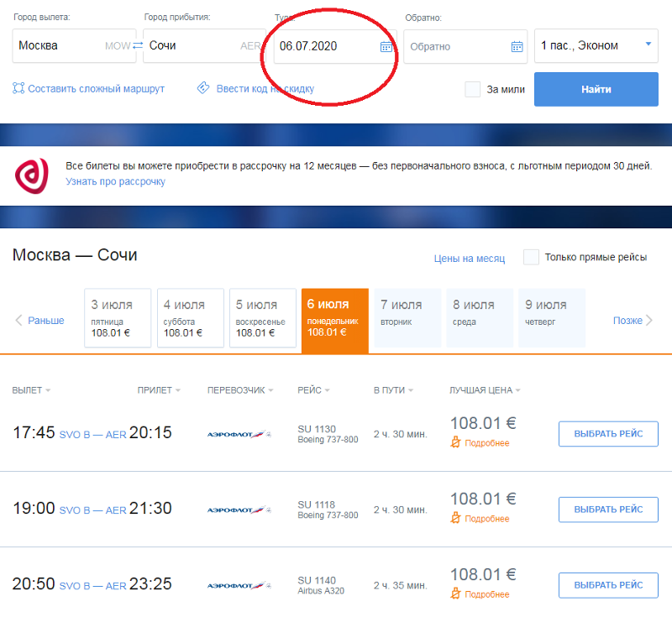This screenshot has width=672, height=617.
Task: Enable the "За мили" checkbox
Action: [473, 89]
